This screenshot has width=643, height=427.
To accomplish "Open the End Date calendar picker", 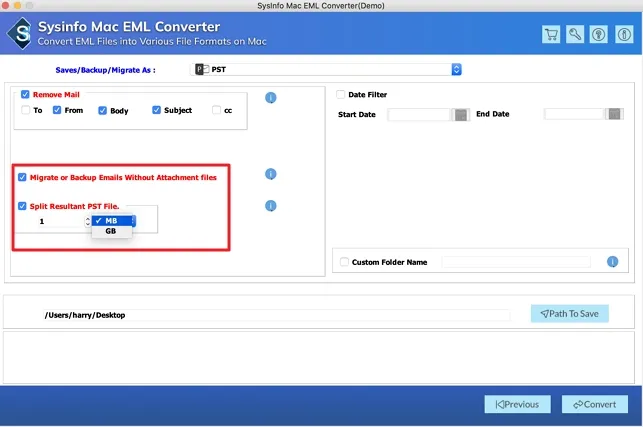I will 614,114.
